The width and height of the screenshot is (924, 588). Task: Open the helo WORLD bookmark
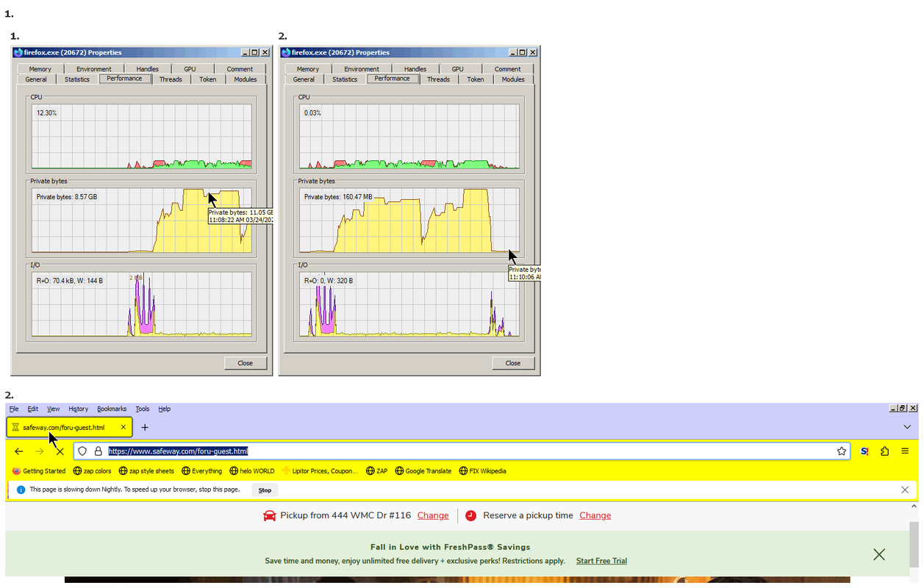tap(251, 471)
